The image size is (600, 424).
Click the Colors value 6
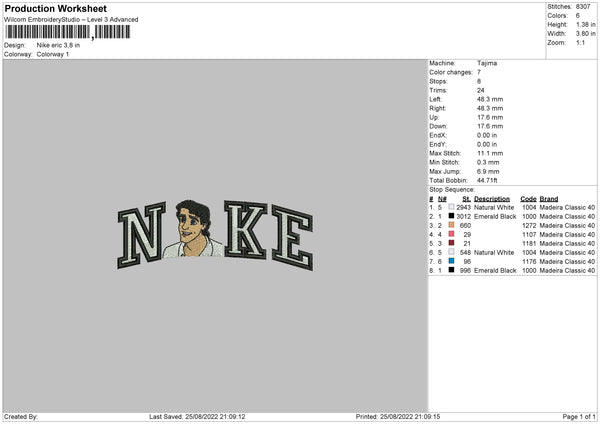point(577,16)
